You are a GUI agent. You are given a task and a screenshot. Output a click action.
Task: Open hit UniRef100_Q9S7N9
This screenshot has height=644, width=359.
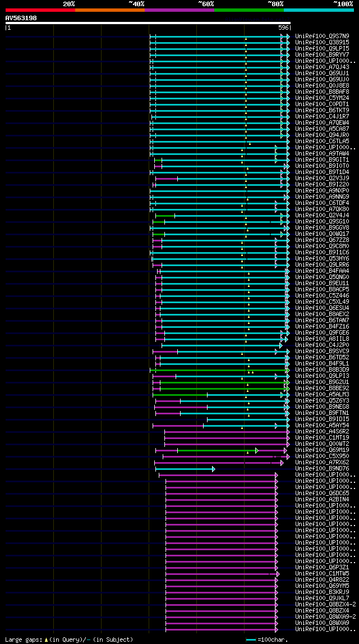tap(322, 36)
